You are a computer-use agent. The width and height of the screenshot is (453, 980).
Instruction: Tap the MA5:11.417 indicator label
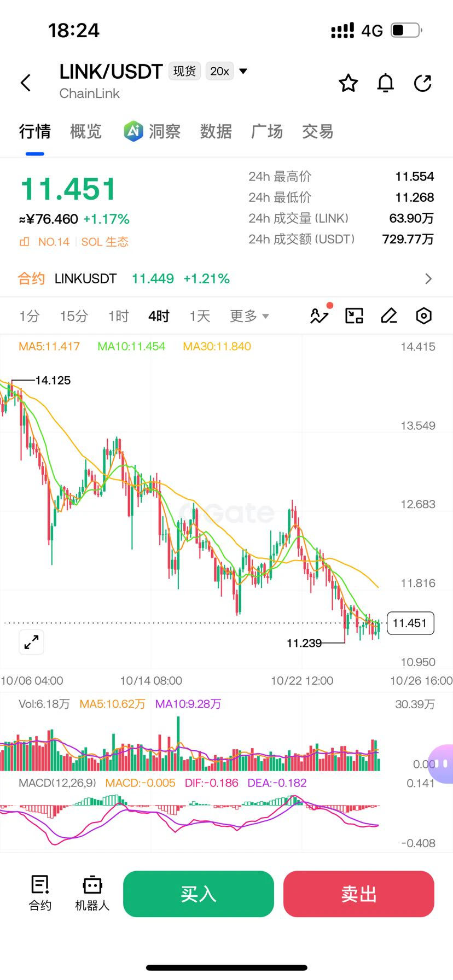49,346
